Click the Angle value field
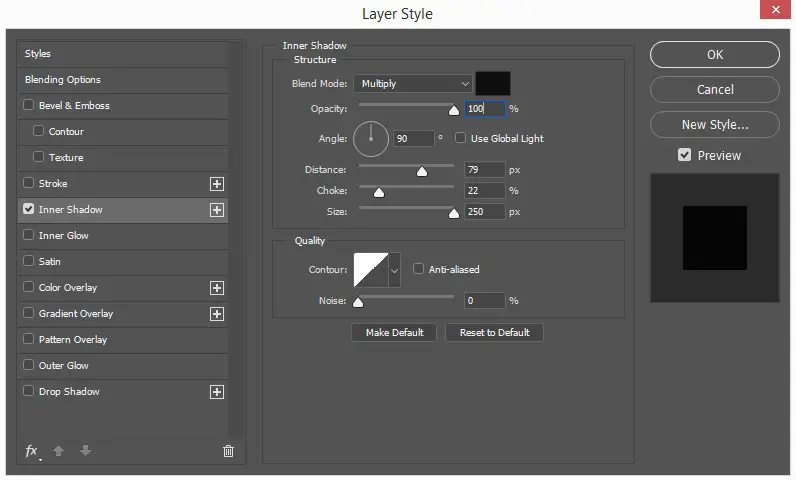 (x=413, y=139)
